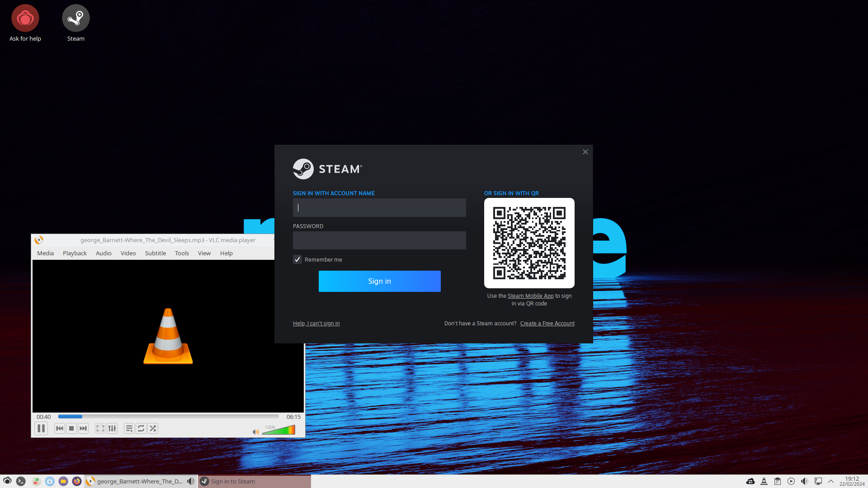Click the blue Sign in button
Screen dimensions: 868x488
click(x=380, y=281)
